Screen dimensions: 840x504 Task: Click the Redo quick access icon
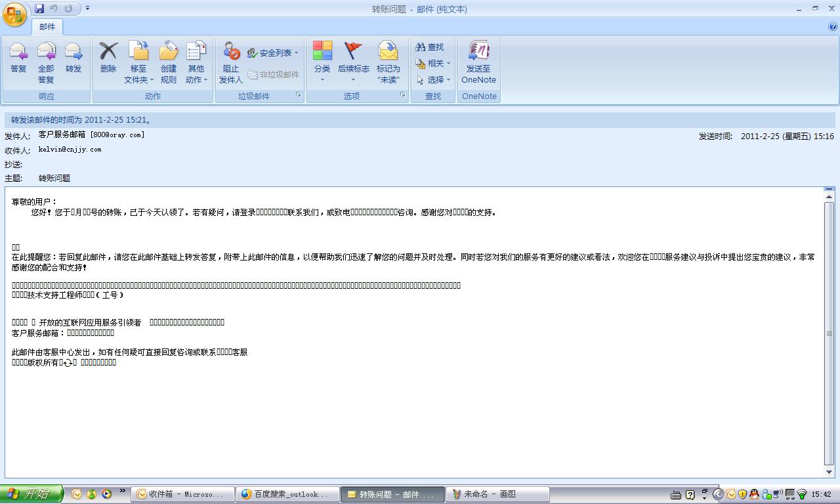point(68,9)
